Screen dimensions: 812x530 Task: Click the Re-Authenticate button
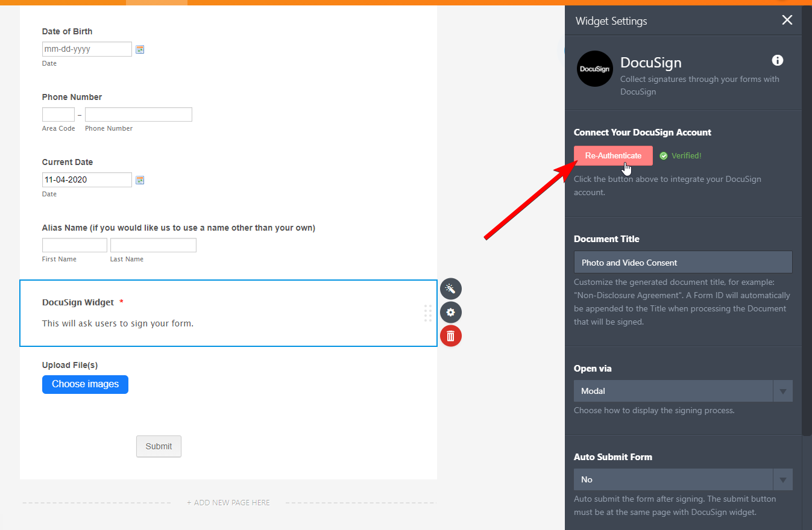click(x=613, y=155)
